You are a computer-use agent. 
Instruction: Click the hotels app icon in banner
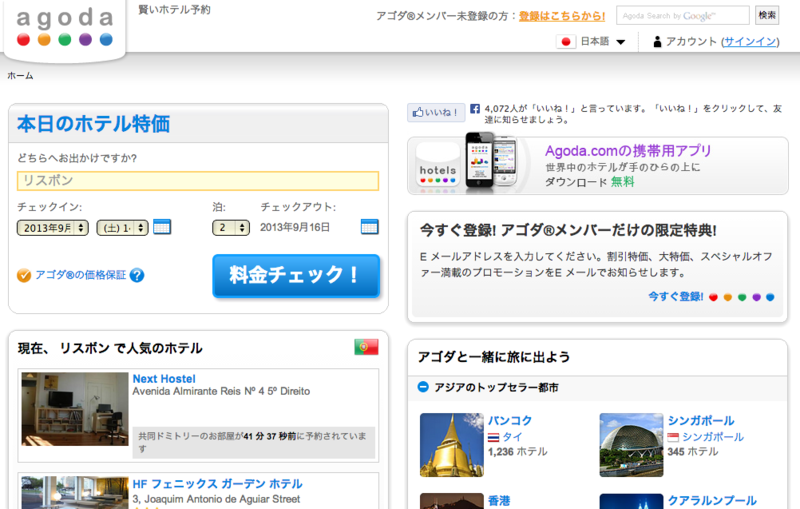(x=438, y=167)
